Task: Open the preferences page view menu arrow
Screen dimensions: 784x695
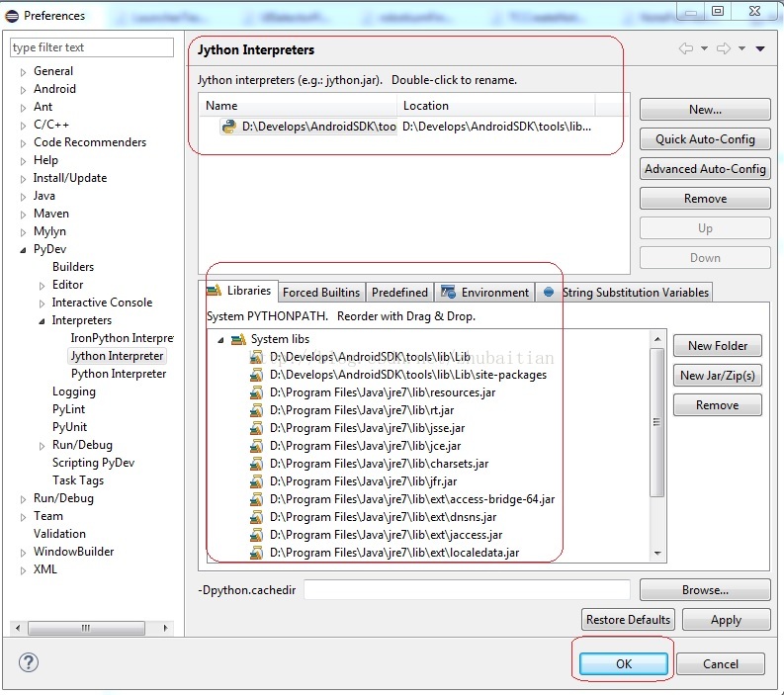Action: (760, 48)
